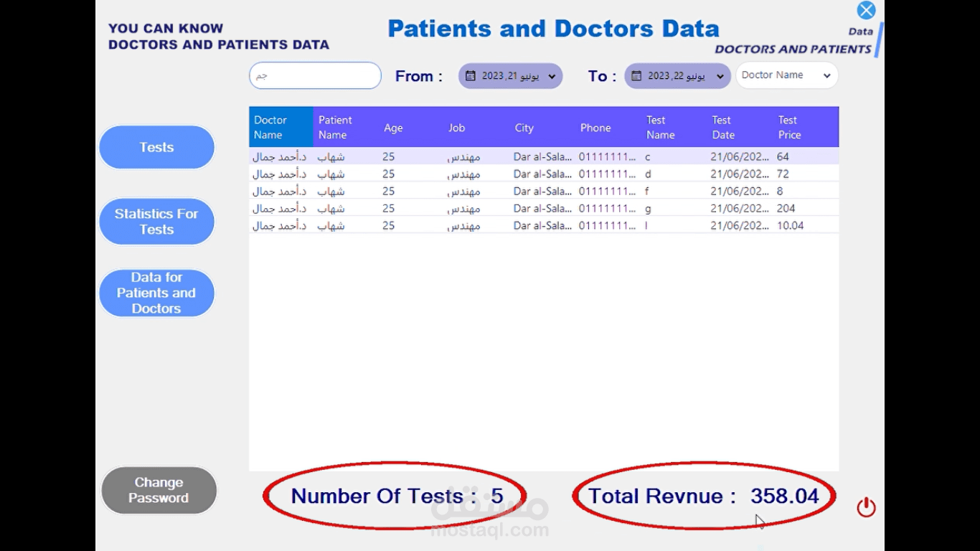Viewport: 980px width, 551px height.
Task: Expand the From date picker arrow
Action: pyautogui.click(x=552, y=76)
